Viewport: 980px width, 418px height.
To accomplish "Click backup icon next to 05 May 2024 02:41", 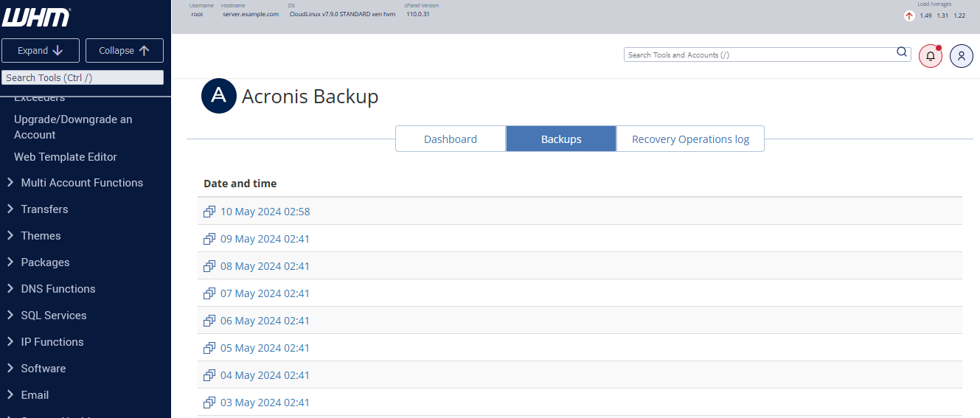I will click(x=209, y=348).
